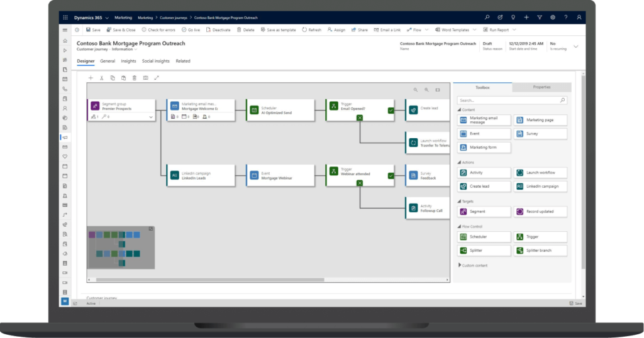644x338 pixels.
Task: Select the Splitter branch toolbox item
Action: (540, 251)
